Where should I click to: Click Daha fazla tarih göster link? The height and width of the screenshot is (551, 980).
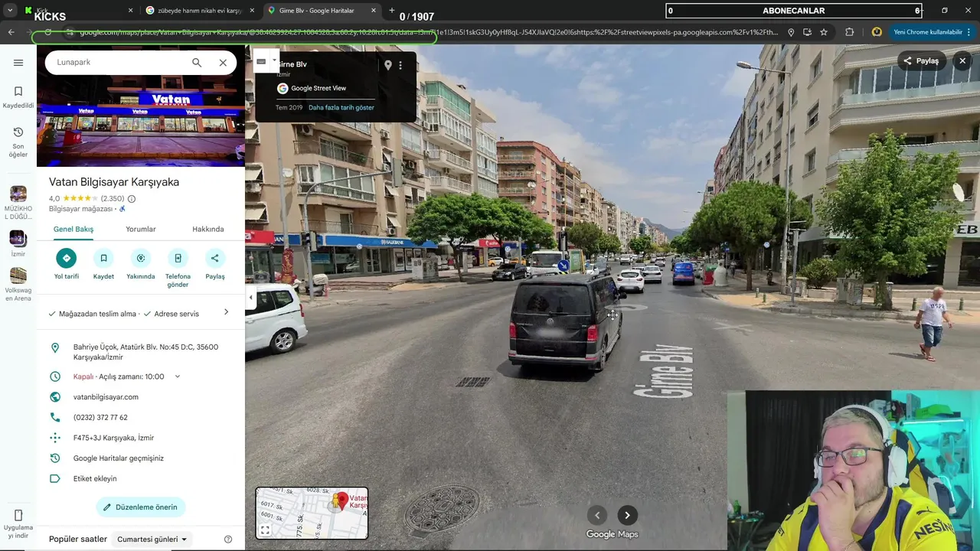[341, 108]
